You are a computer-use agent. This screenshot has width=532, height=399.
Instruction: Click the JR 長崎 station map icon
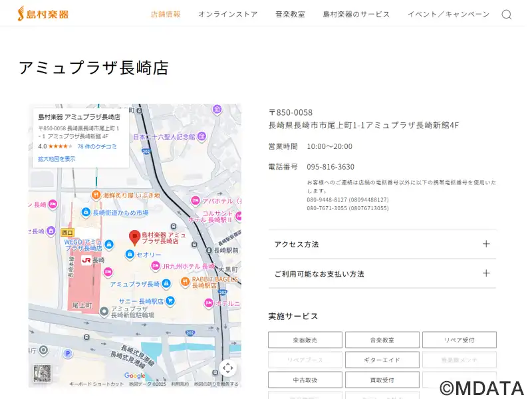(86, 260)
